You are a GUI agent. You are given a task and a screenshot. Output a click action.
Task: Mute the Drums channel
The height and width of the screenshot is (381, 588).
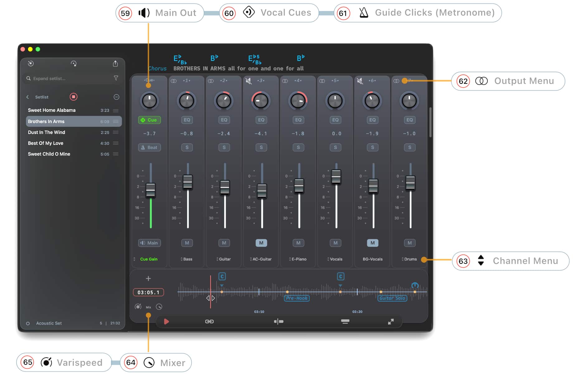point(410,243)
